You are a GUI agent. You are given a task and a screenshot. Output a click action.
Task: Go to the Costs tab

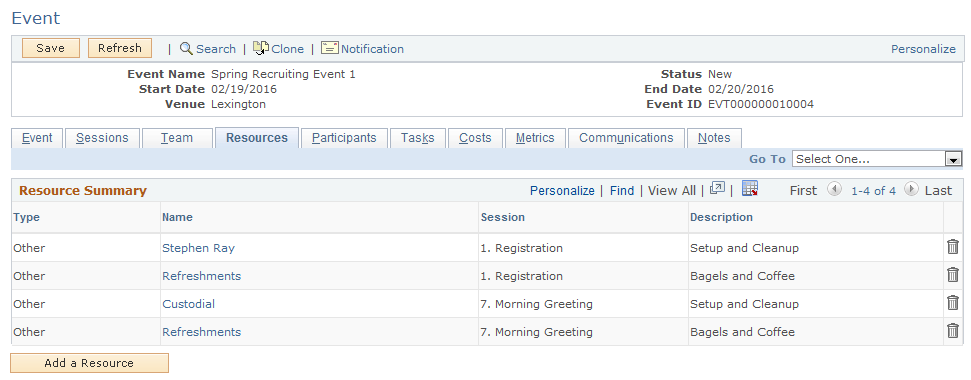pyautogui.click(x=475, y=138)
